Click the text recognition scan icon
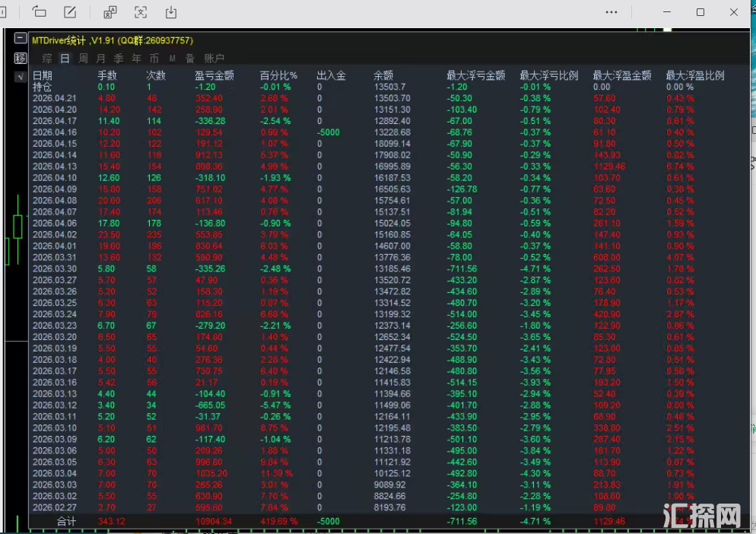Image resolution: width=756 pixels, height=534 pixels. (140, 12)
